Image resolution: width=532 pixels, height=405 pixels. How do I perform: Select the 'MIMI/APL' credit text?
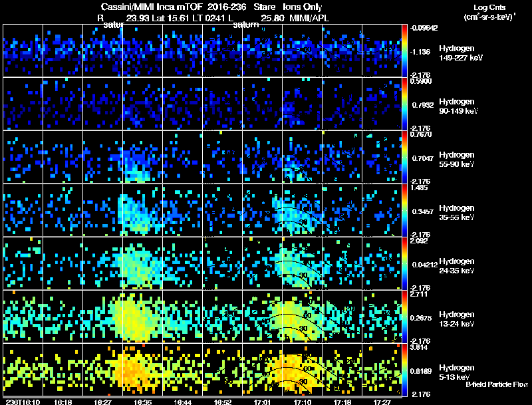click(x=309, y=18)
